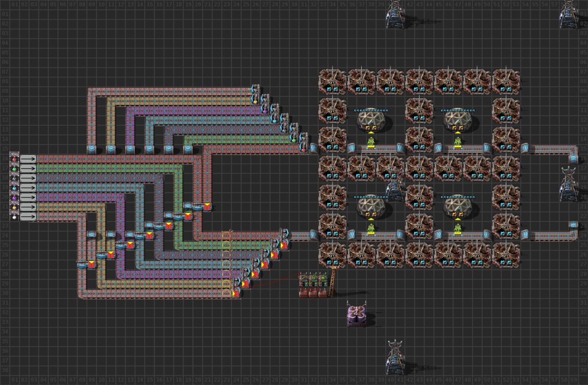Click row label "22" on the left ruler
588x385 pixels.
[5, 216]
